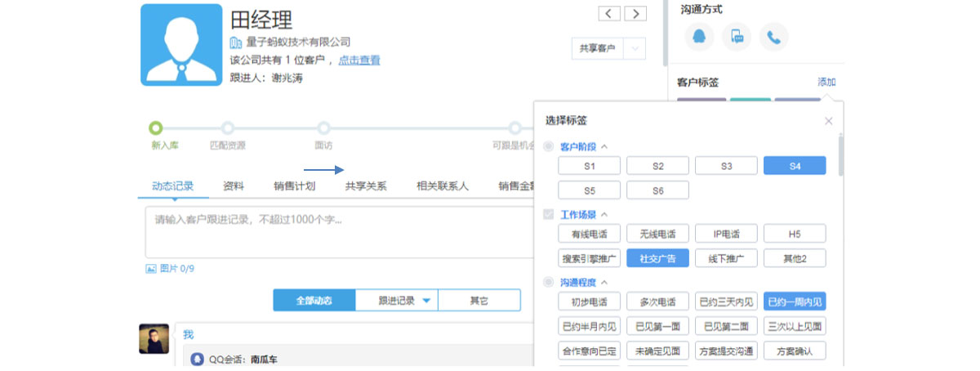Select the 线下推广 tag

(x=726, y=258)
